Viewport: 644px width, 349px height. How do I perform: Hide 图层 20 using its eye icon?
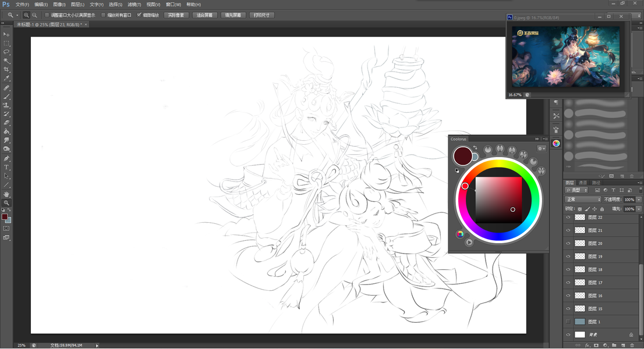(x=568, y=243)
